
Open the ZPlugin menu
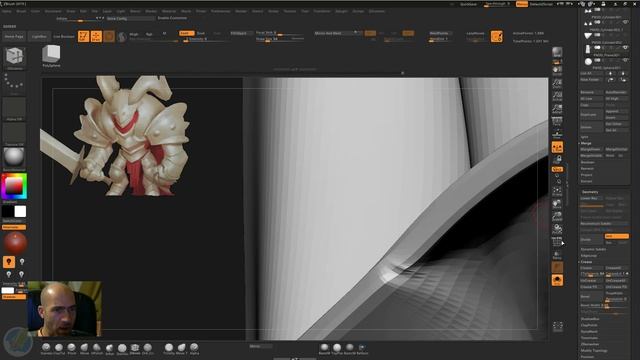342,11
